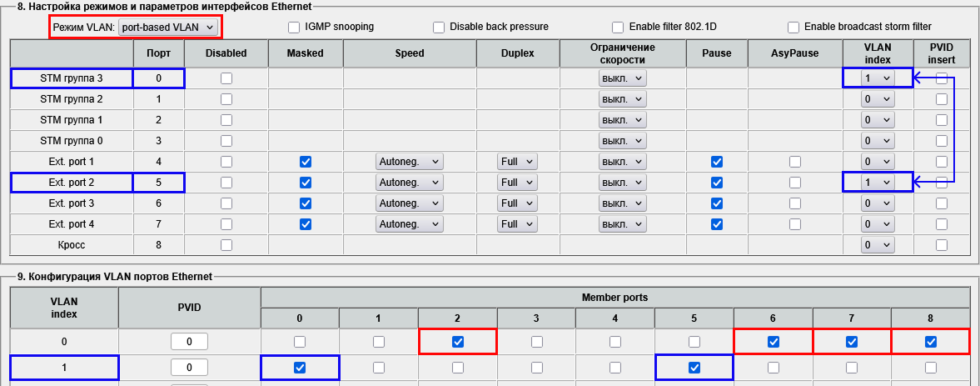The width and height of the screenshot is (980, 386).
Task: Enable IGMP snooping checkbox
Action: (x=294, y=28)
